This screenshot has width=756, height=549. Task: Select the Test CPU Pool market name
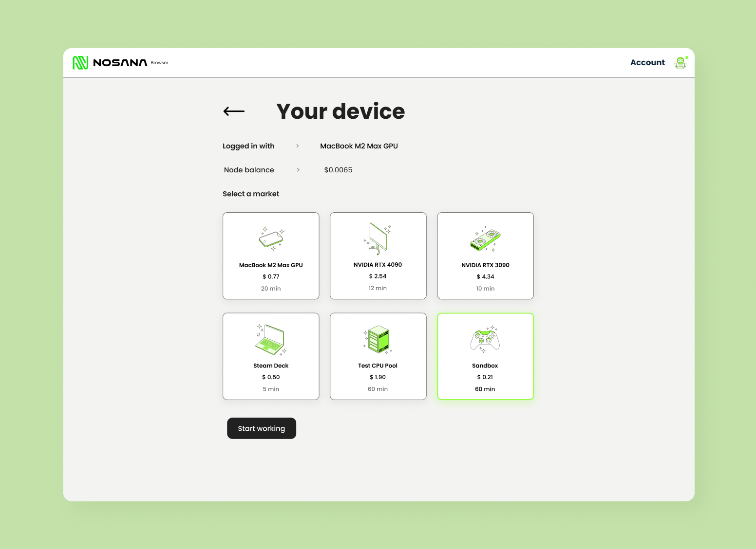tap(378, 366)
